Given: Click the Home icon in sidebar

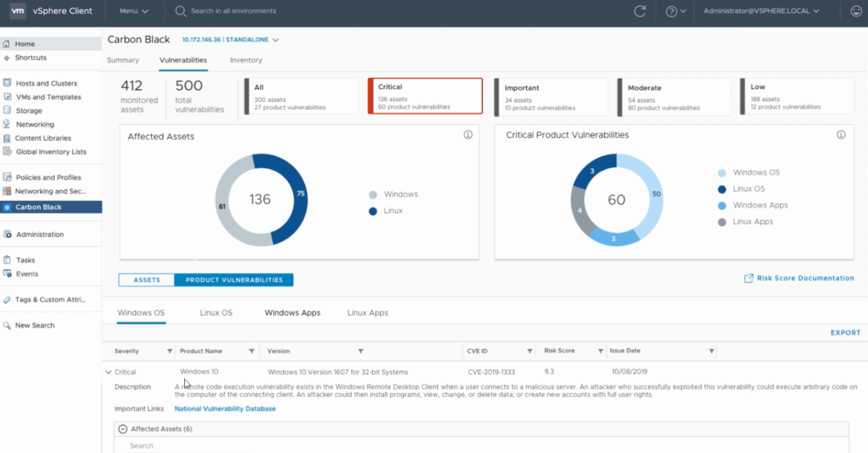Looking at the screenshot, I should coord(7,44).
